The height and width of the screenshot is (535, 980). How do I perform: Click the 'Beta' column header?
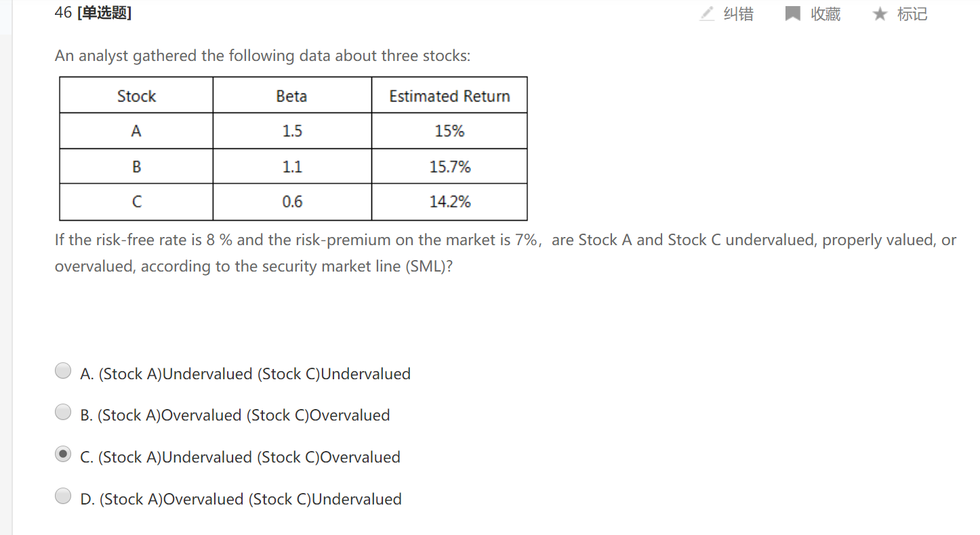click(x=291, y=96)
